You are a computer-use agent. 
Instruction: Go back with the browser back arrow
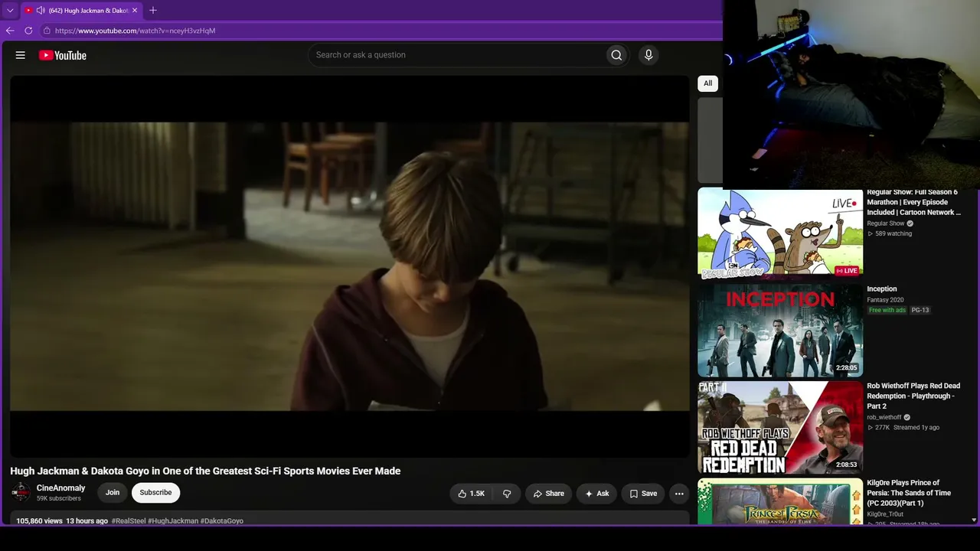click(10, 31)
